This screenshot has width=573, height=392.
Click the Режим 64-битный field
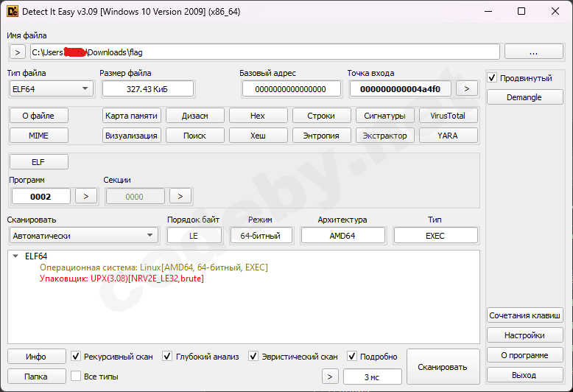click(261, 236)
